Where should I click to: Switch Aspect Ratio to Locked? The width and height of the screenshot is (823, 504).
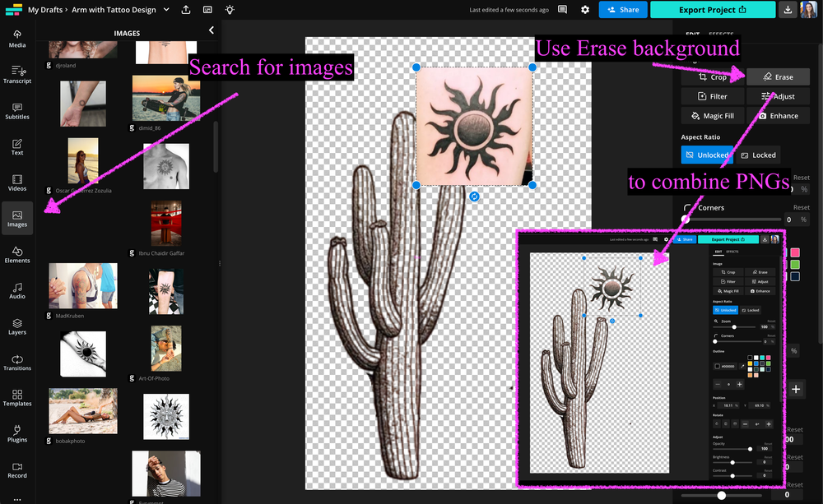click(758, 155)
